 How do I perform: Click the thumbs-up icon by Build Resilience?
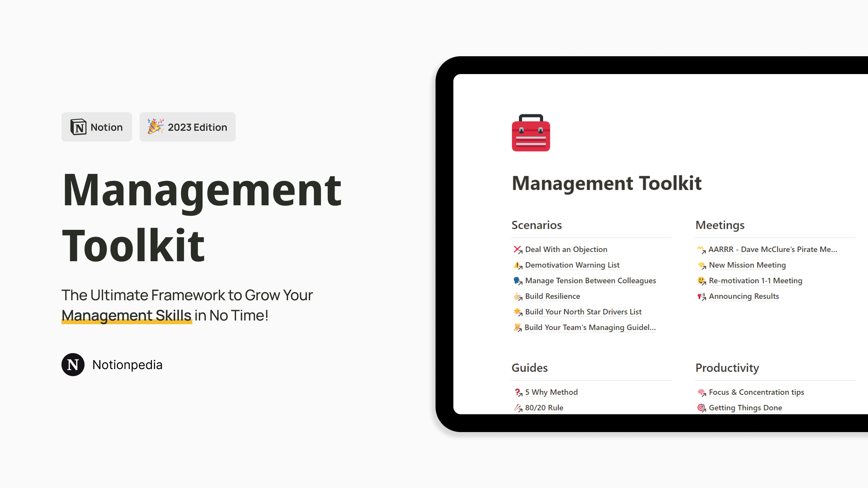point(518,296)
